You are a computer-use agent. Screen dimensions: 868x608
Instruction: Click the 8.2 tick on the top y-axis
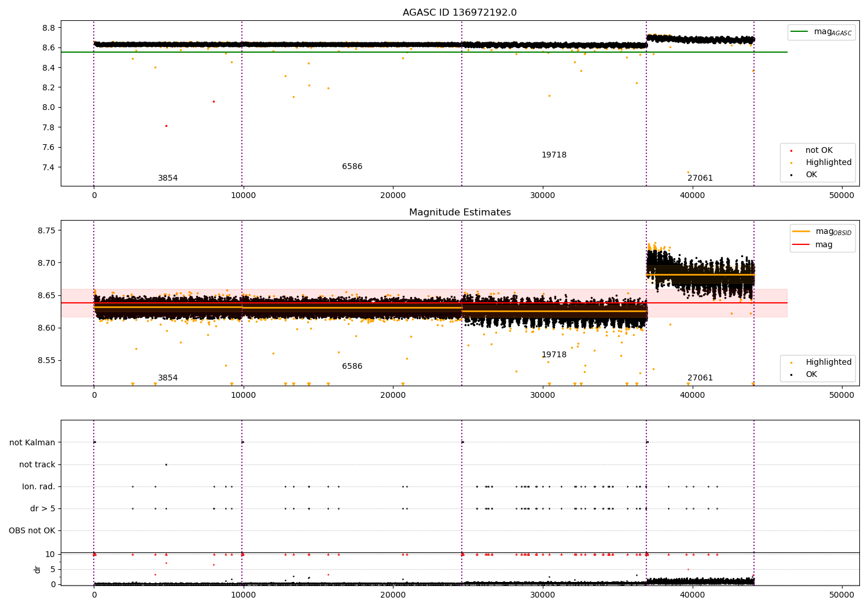pyautogui.click(x=49, y=87)
